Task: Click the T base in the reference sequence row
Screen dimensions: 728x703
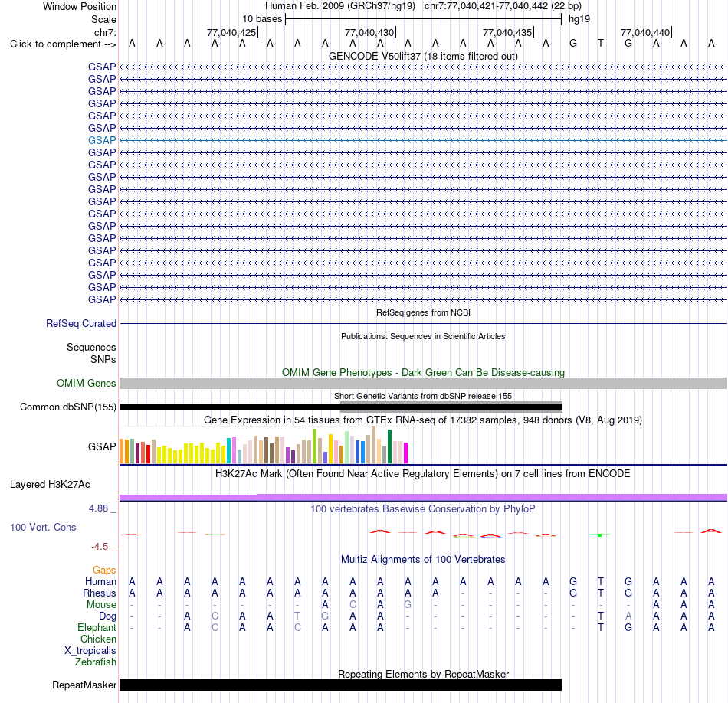Action: [600, 44]
